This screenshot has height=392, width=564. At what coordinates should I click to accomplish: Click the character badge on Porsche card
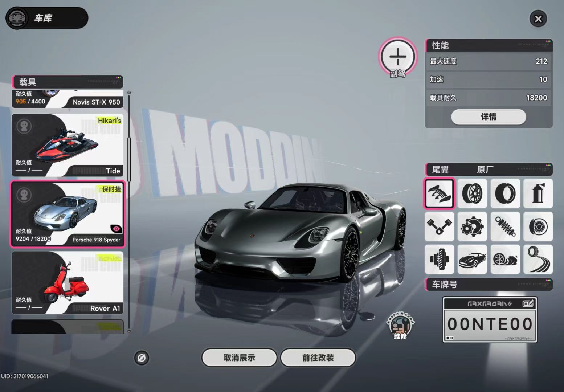[24, 195]
